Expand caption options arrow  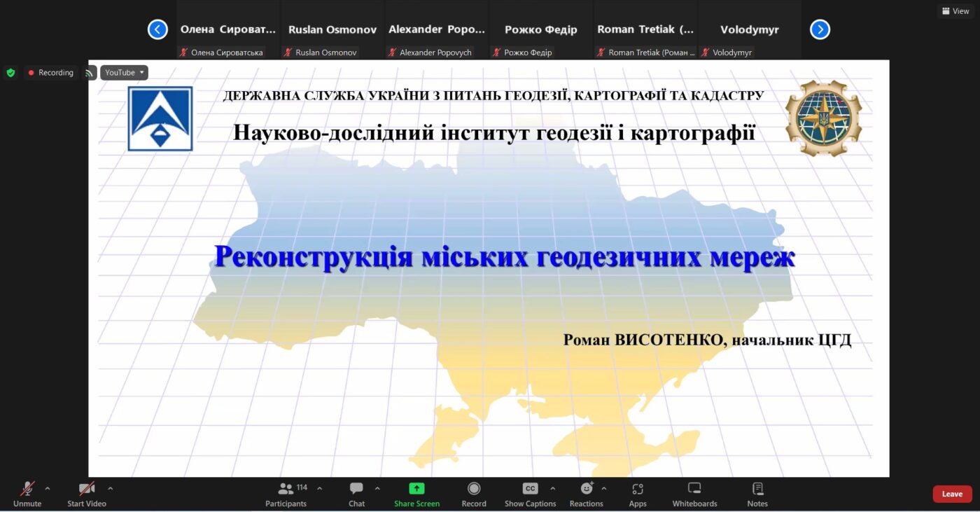pos(552,489)
